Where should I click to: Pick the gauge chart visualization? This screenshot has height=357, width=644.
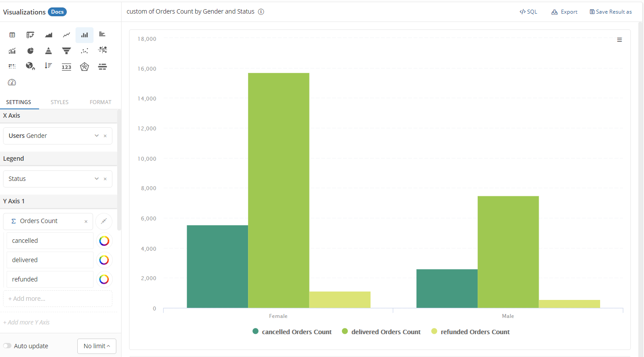(12, 83)
